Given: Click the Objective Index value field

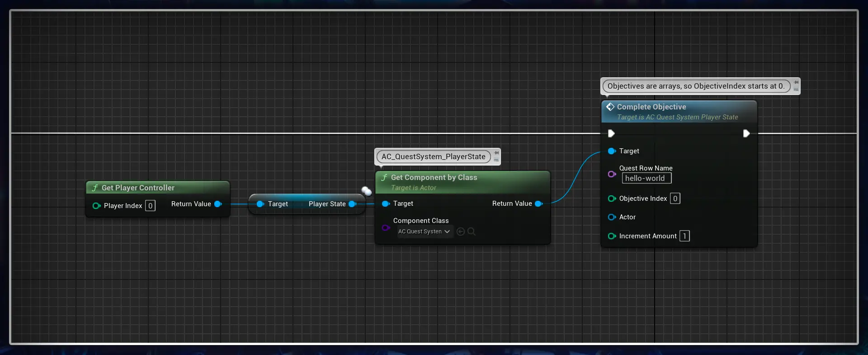Looking at the screenshot, I should coord(675,199).
